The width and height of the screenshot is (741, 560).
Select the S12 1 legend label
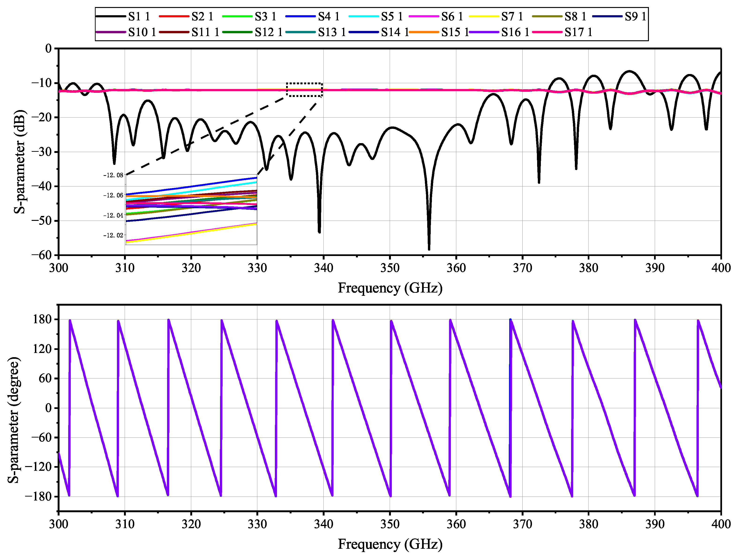pos(268,32)
